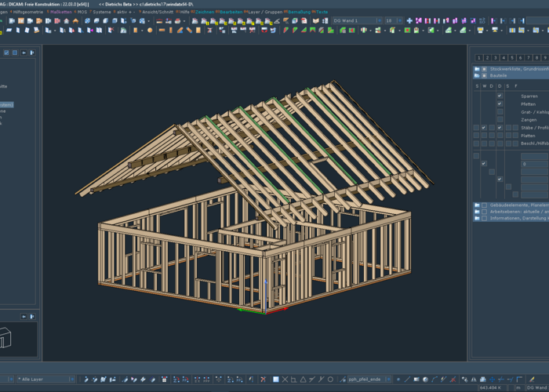
Task: Open the Texte menu
Action: tap(322, 12)
